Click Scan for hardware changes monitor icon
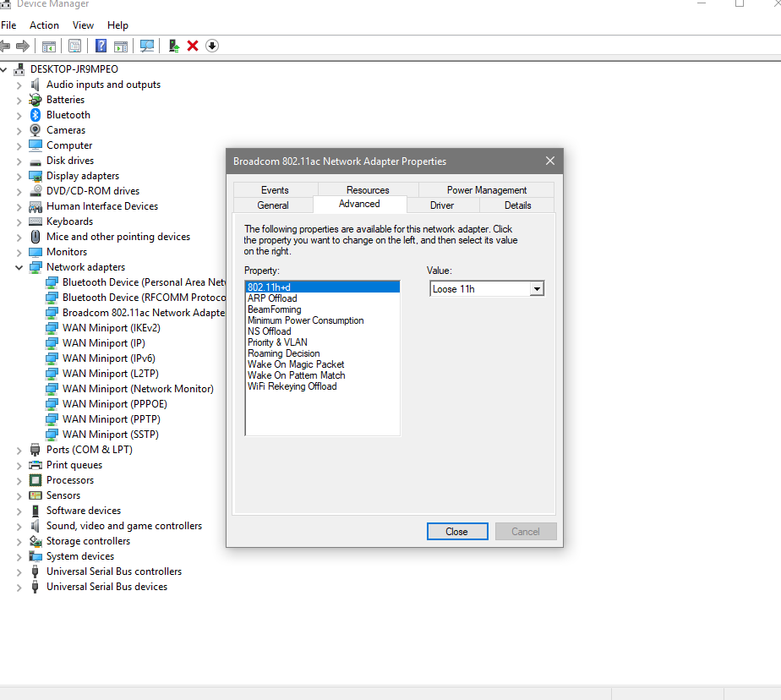This screenshot has width=781, height=700. tap(147, 46)
